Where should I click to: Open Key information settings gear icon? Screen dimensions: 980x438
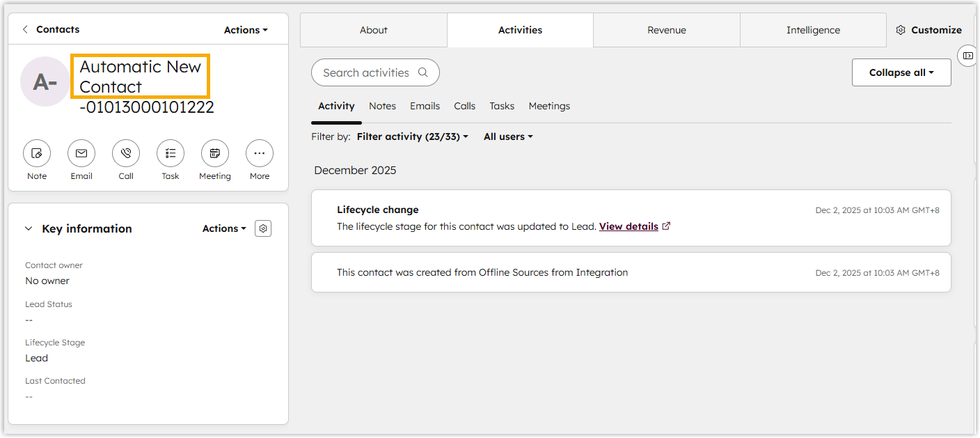(x=263, y=228)
